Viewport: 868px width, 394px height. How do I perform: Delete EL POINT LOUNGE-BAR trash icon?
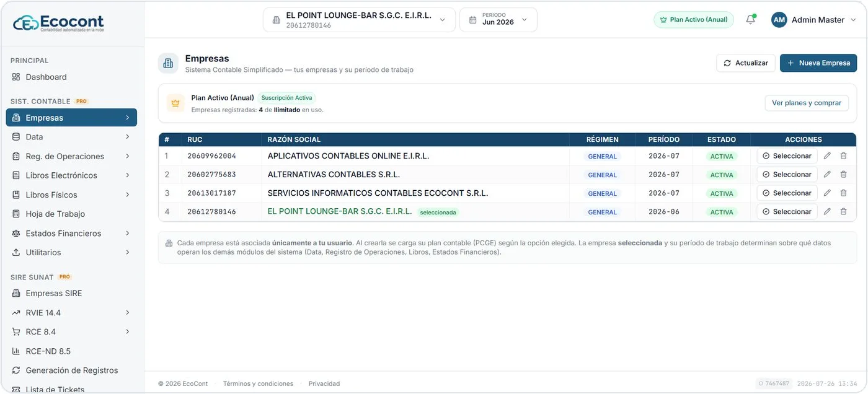coord(843,212)
